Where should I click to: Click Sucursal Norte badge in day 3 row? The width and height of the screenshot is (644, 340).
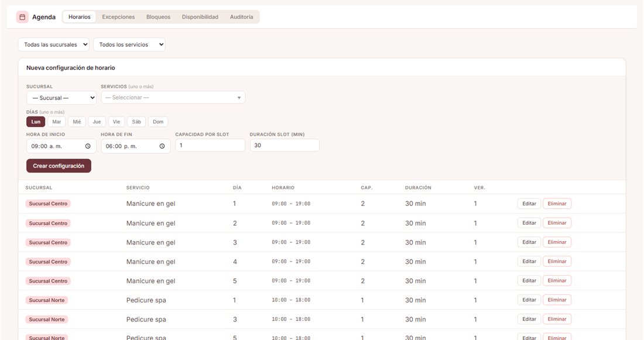coord(47,320)
